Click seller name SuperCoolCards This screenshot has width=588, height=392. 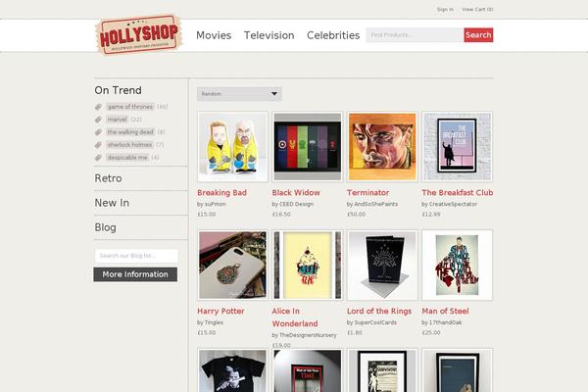375,322
